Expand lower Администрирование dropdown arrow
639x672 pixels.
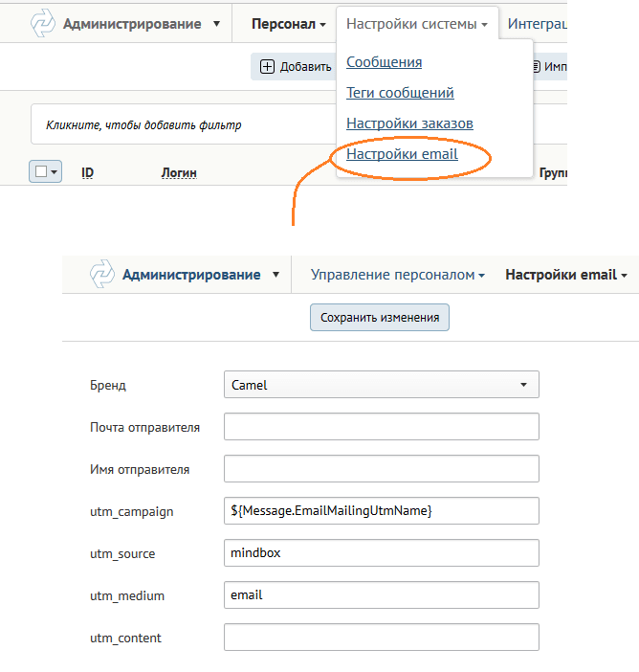[275, 275]
